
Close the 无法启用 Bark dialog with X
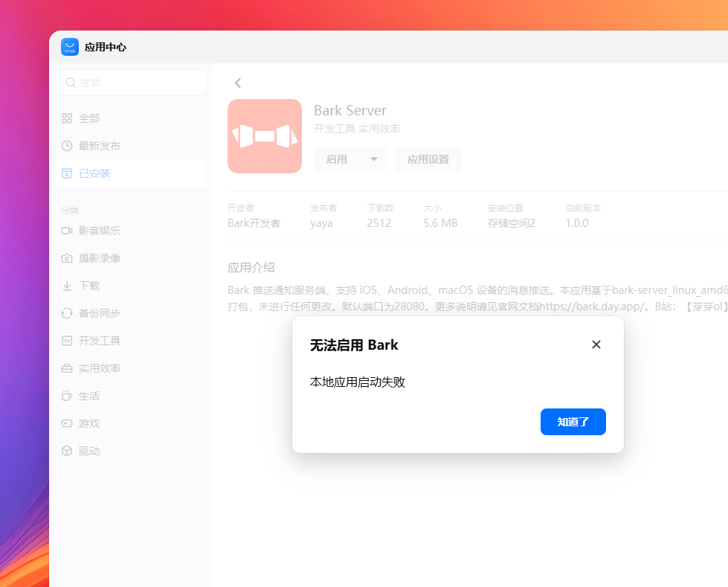click(596, 344)
